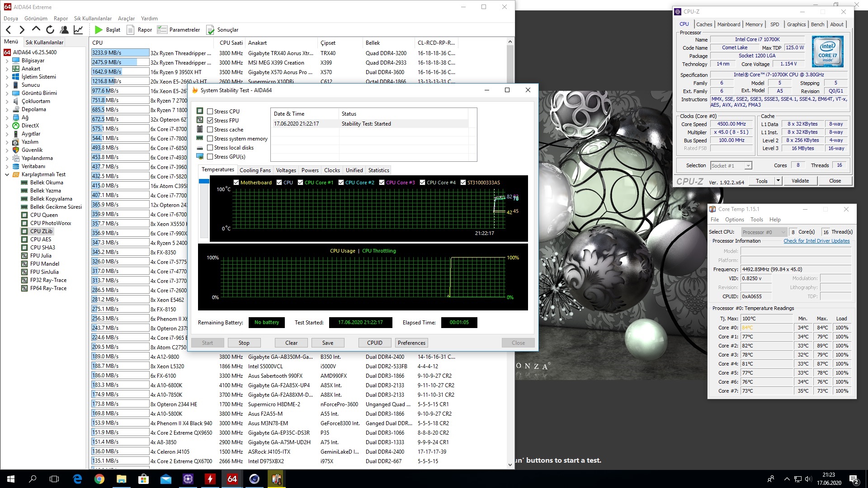This screenshot has width=868, height=488.
Task: Open CPU-Z Tools dropdown arrow
Action: [778, 181]
